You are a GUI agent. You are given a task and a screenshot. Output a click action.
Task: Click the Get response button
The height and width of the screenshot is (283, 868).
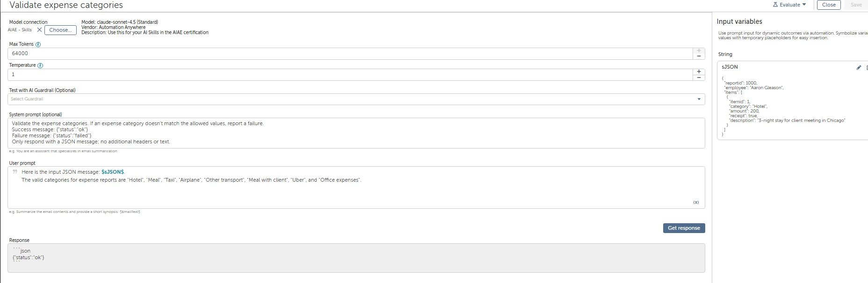tap(684, 228)
